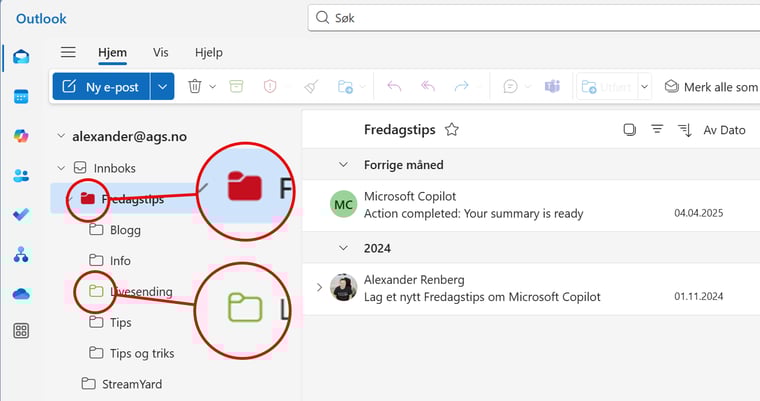Open the Ny e-post dropdown arrow
The width and height of the screenshot is (760, 401).
click(x=162, y=87)
